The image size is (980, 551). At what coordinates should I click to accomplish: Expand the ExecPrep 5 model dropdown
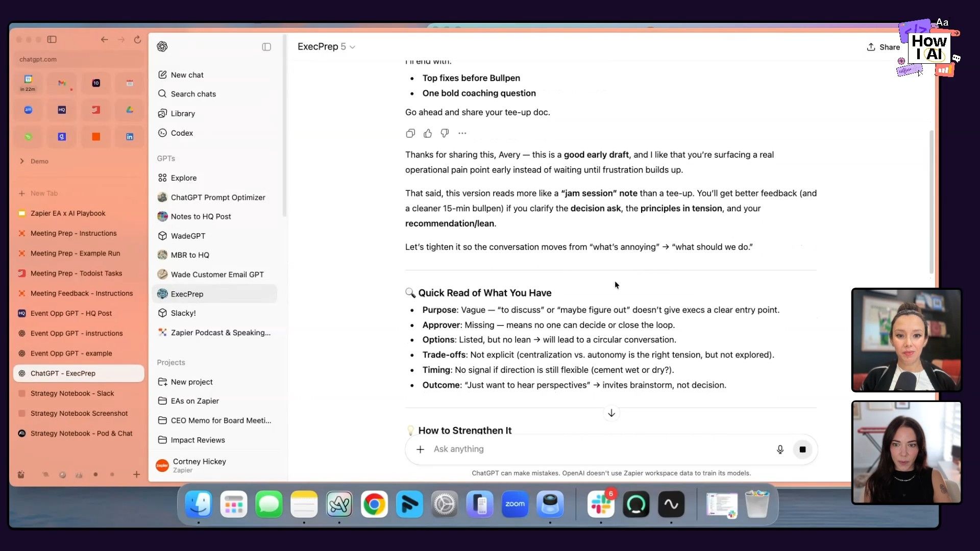click(326, 46)
